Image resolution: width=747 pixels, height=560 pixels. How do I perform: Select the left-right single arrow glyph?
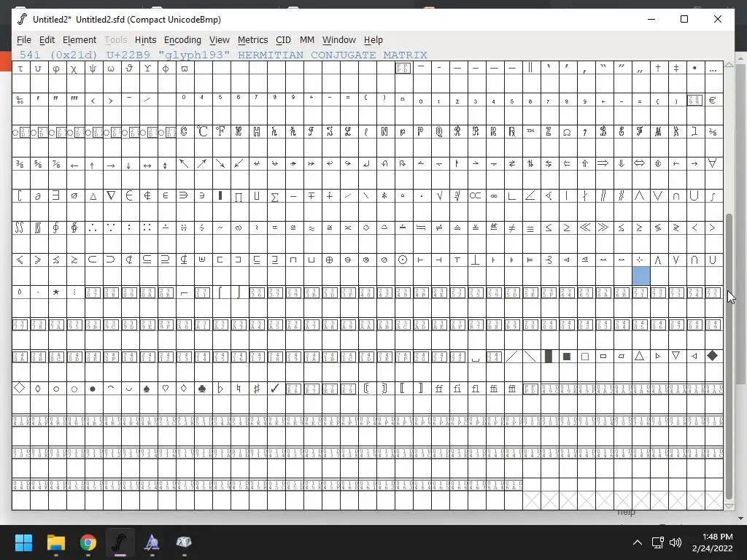147,164
